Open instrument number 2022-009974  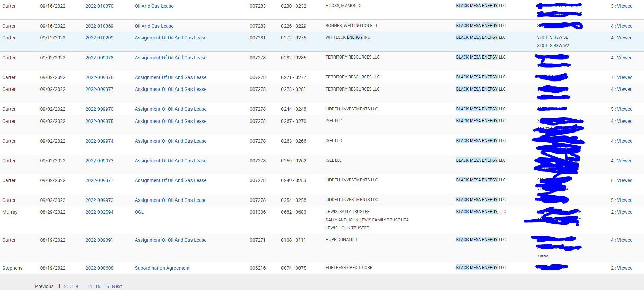click(99, 141)
